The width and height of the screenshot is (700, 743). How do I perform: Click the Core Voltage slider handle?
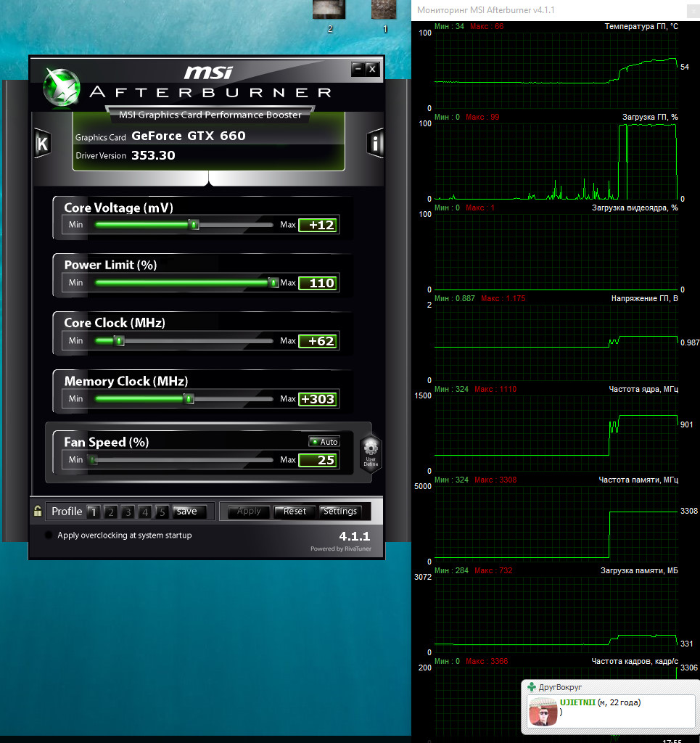click(194, 225)
